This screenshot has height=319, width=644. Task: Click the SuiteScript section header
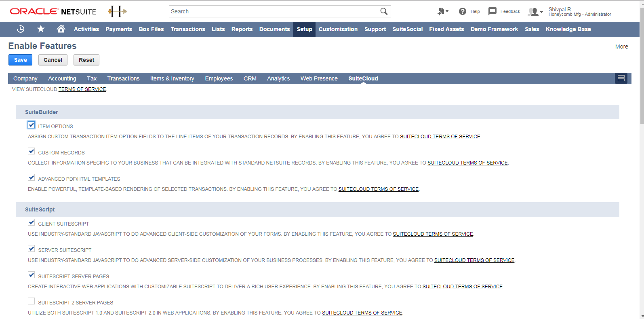(x=318, y=209)
